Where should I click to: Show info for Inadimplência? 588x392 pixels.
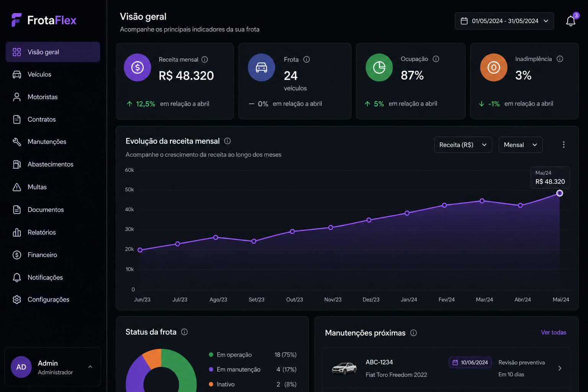560,59
